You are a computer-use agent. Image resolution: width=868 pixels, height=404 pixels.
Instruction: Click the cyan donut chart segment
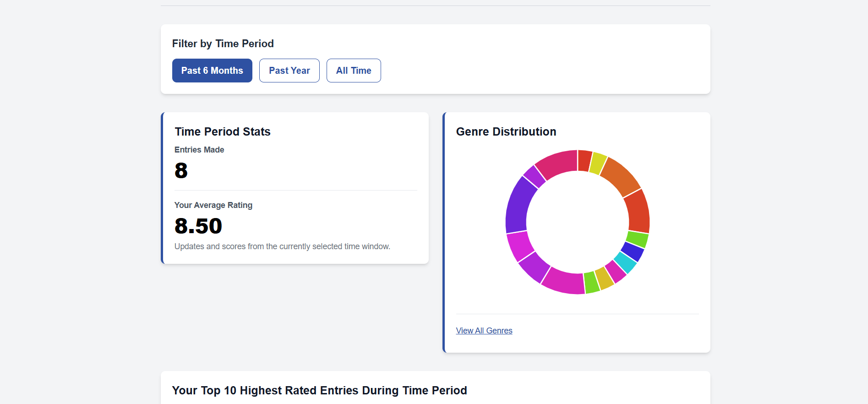[626, 262]
